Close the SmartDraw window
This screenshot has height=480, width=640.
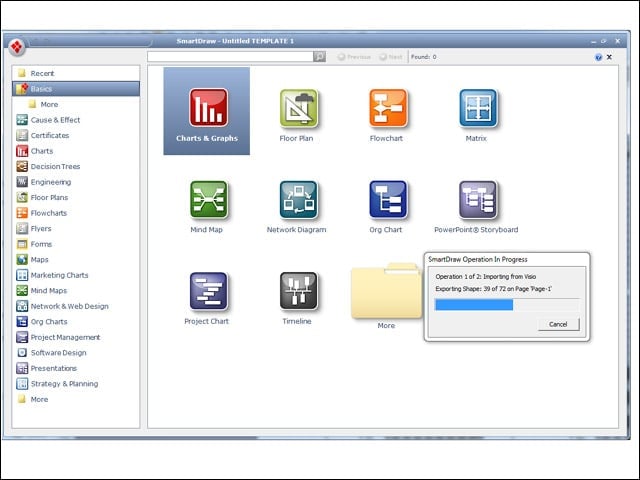618,41
